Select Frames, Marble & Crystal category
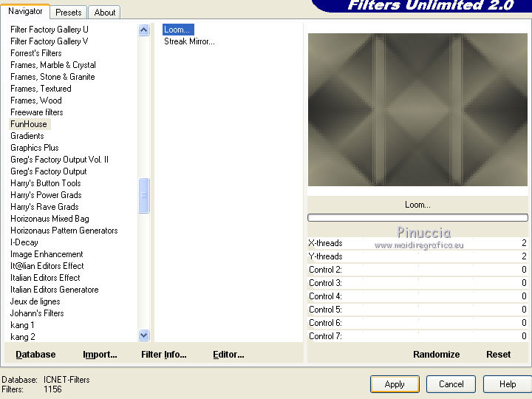Viewport: 532px width, 399px height. [x=53, y=65]
